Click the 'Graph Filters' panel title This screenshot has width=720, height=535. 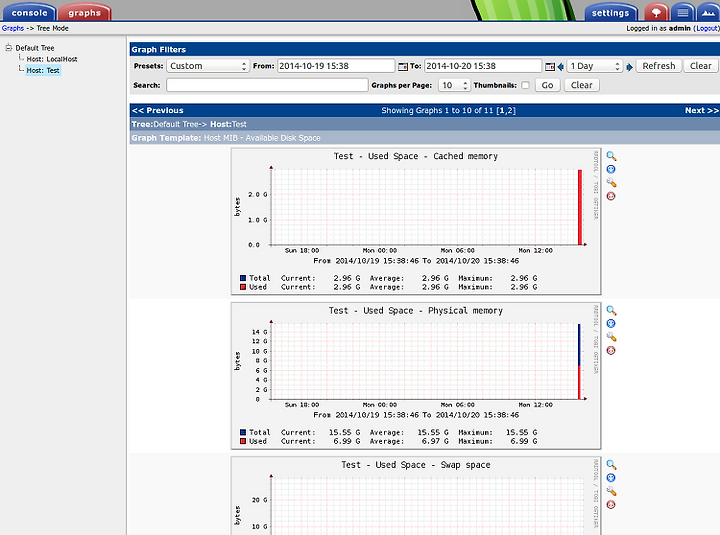158,50
